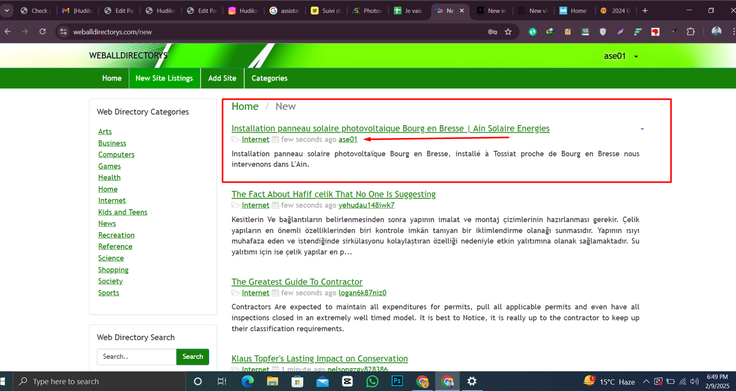This screenshot has height=391, width=736.
Task: Open the tab search chevron in Chrome
Action: pyautogui.click(x=7, y=10)
